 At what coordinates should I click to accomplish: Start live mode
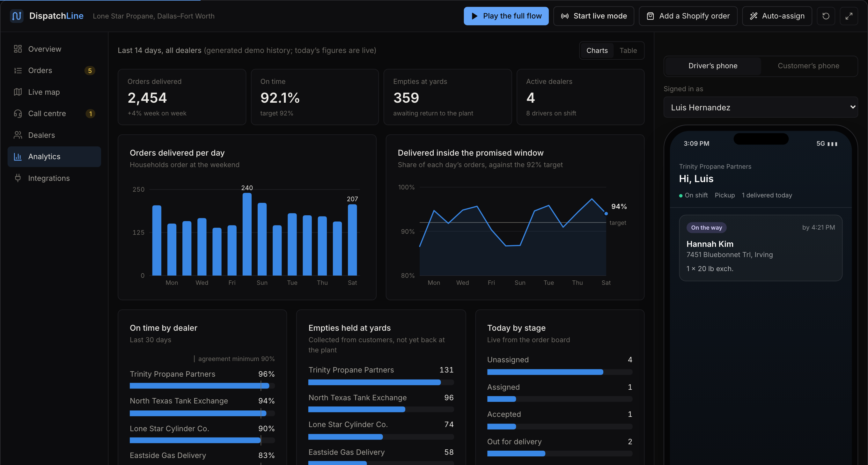tap(593, 16)
